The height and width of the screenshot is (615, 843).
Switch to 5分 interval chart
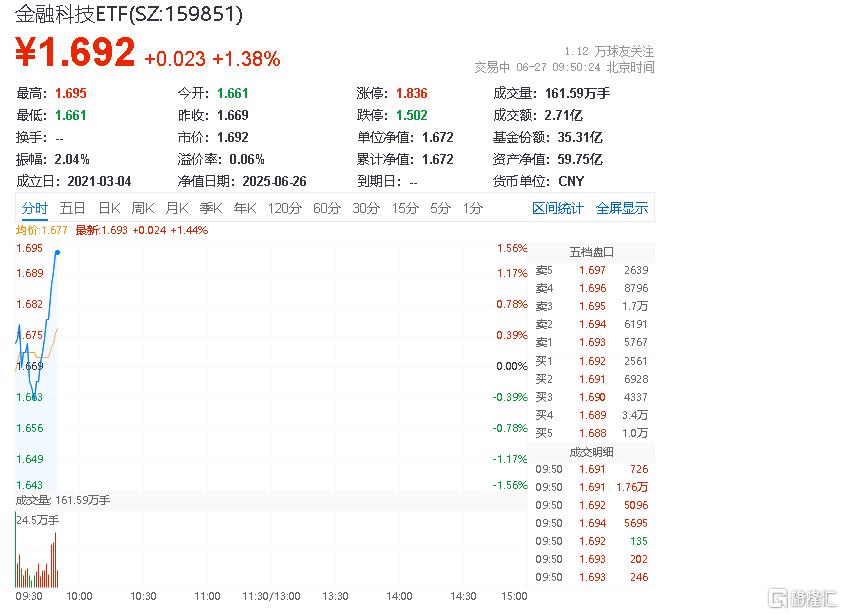coord(440,208)
